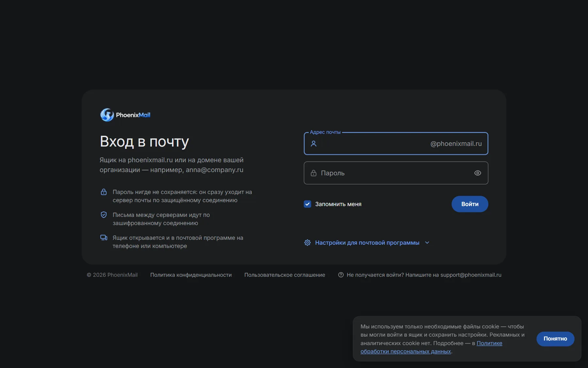
Task: Dismiss the cookie notice with "Понятно"
Action: [x=555, y=339]
